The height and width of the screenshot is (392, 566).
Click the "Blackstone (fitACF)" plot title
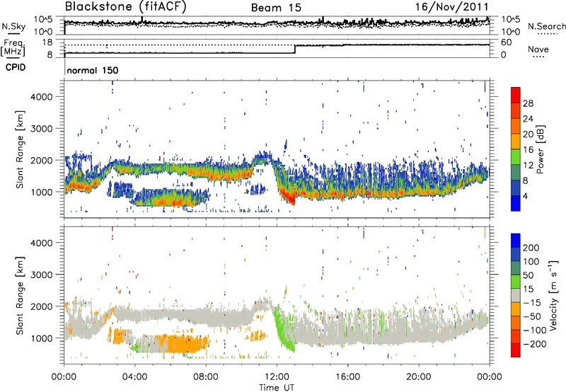(126, 7)
